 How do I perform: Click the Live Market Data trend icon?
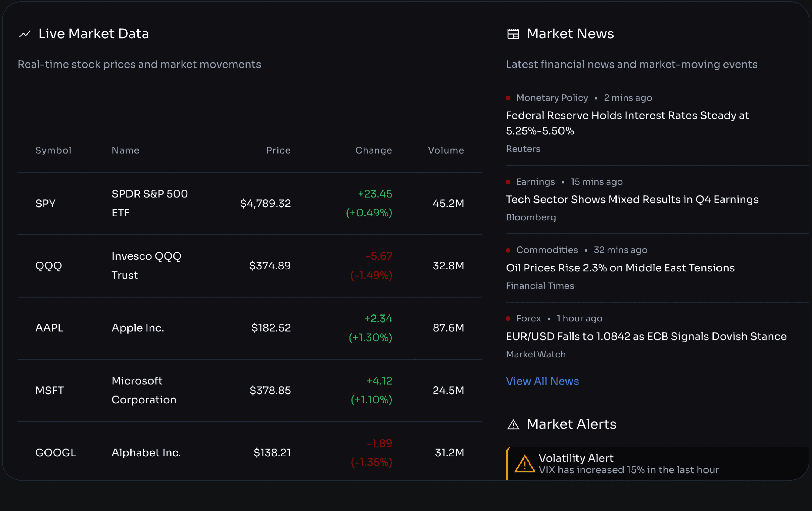[25, 34]
